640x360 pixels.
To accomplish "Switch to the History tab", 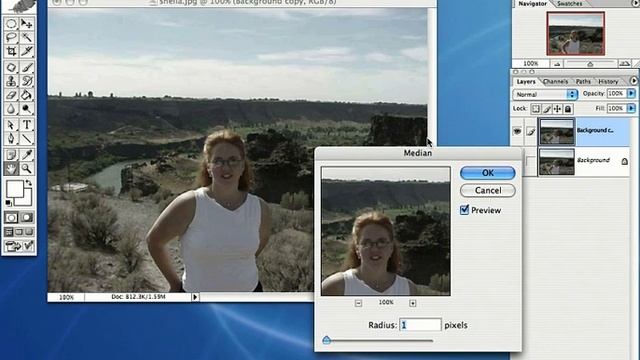I will point(608,82).
